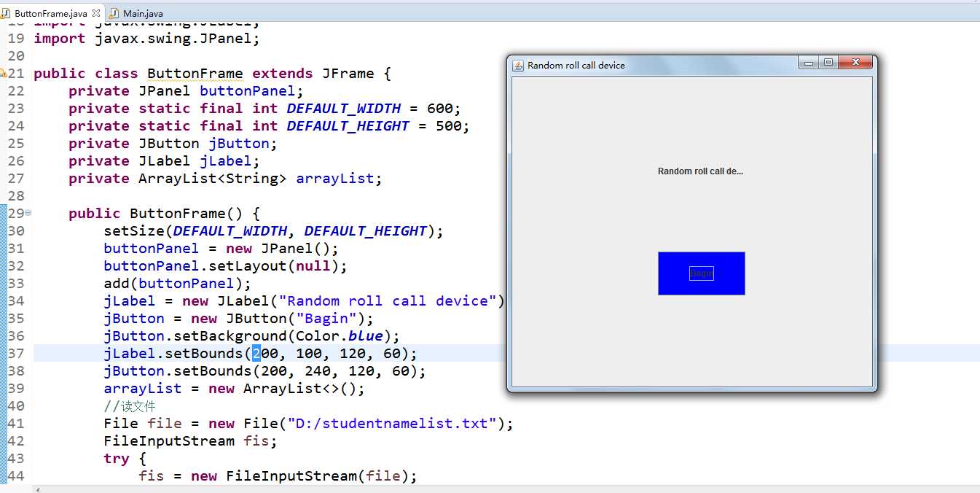Click line number 20 in the gutter

(16, 55)
